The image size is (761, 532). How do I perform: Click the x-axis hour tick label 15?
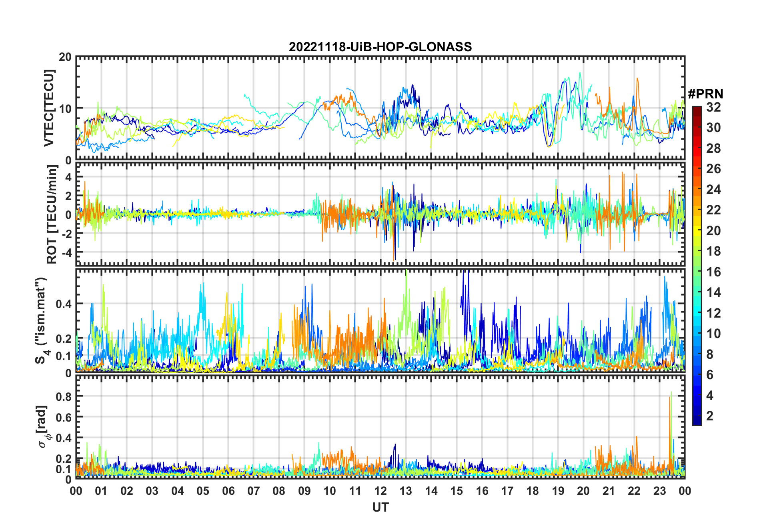457,491
